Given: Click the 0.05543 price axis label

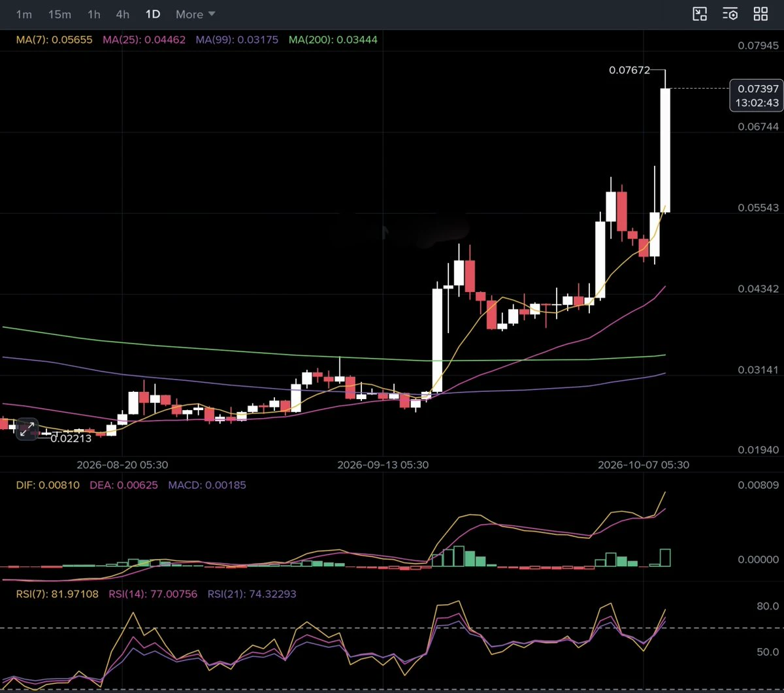Looking at the screenshot, I should (x=758, y=208).
